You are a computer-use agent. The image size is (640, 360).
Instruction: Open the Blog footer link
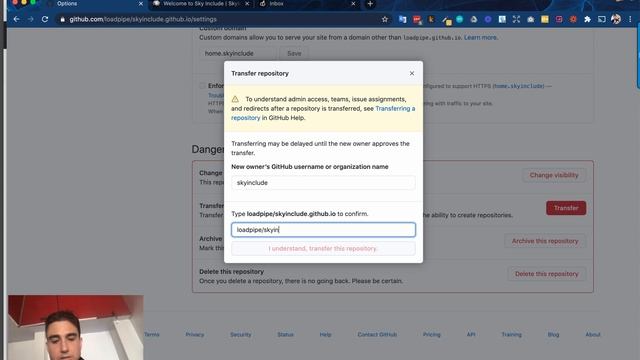pos(553,334)
